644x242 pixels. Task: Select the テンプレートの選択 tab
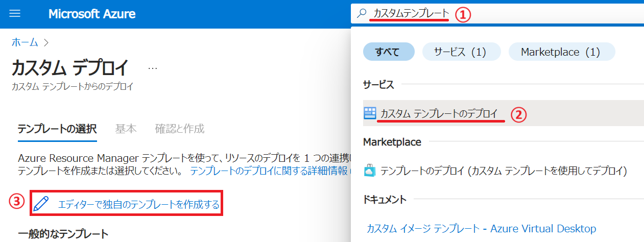(57, 129)
